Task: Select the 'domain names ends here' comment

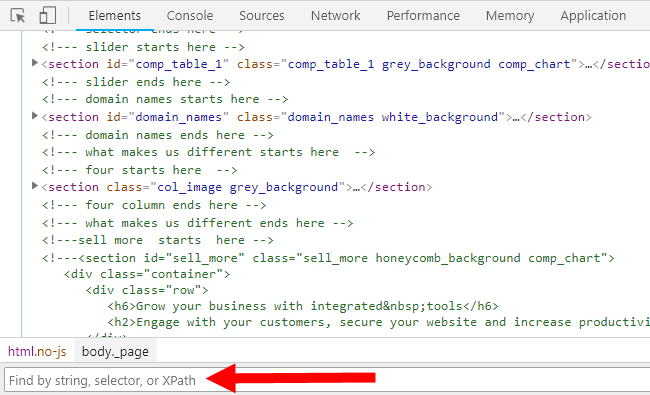Action: (158, 135)
